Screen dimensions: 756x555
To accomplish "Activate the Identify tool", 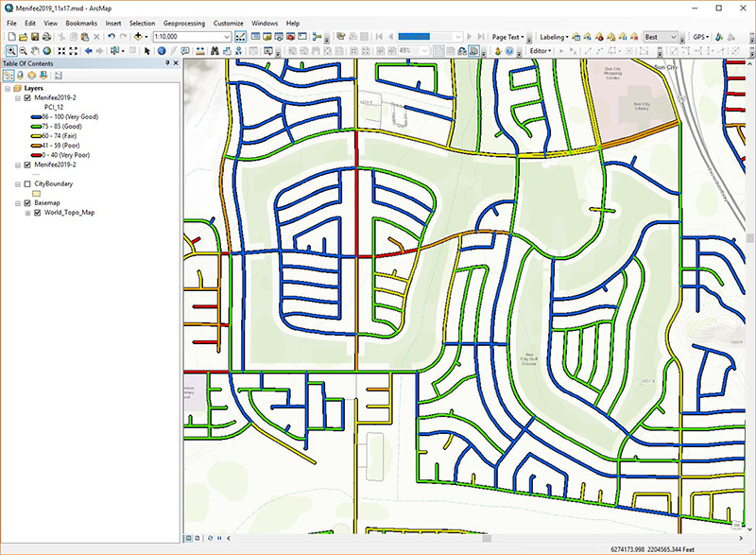I will (x=162, y=50).
